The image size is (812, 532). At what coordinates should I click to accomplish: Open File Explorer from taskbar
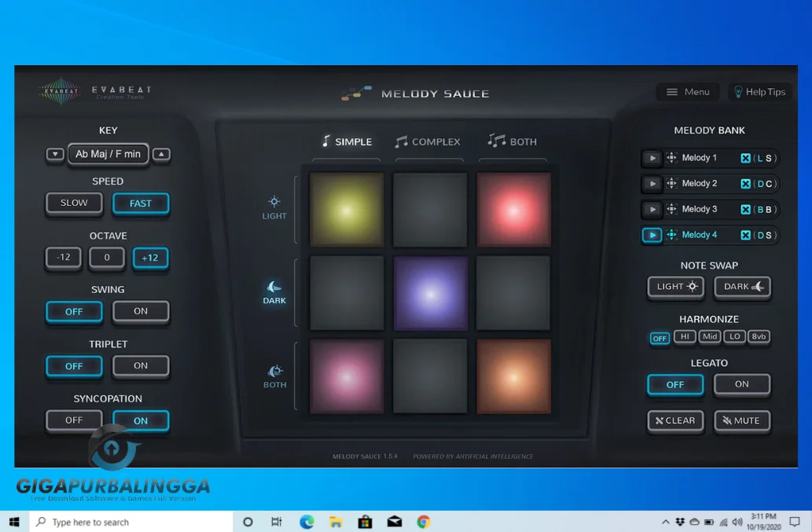pyautogui.click(x=336, y=522)
